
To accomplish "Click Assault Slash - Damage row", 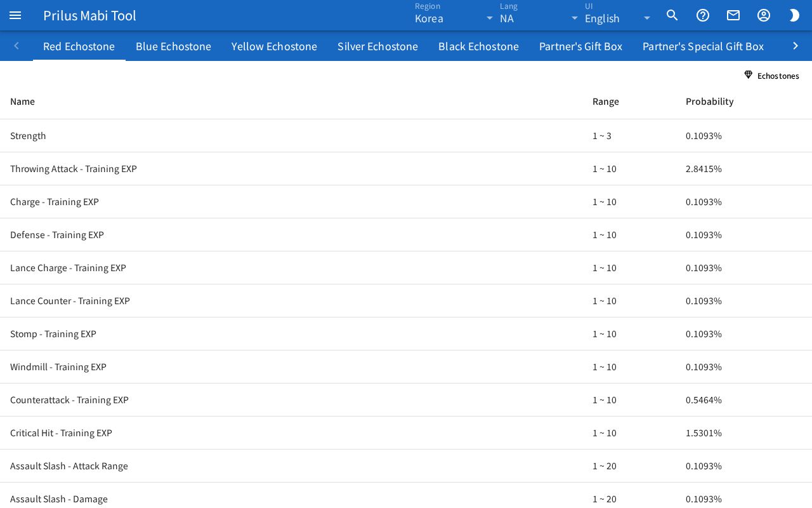I will pyautogui.click(x=406, y=495).
